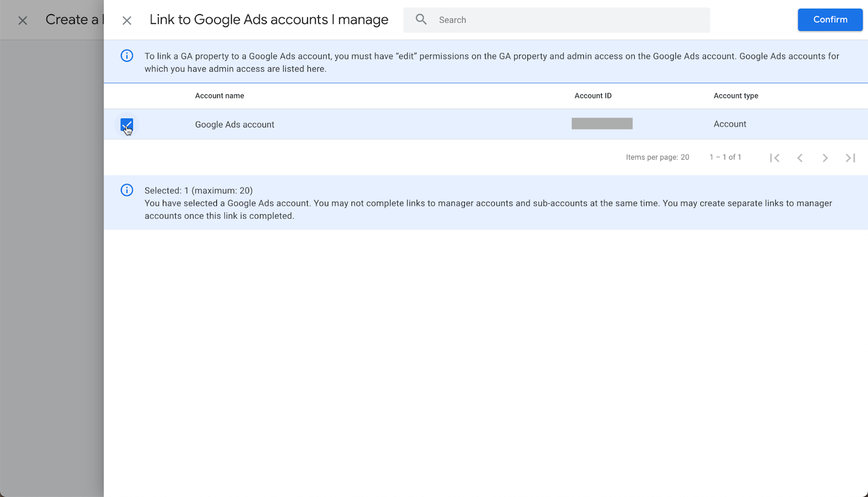
Task: Go to the previous page of accounts
Action: 800,158
